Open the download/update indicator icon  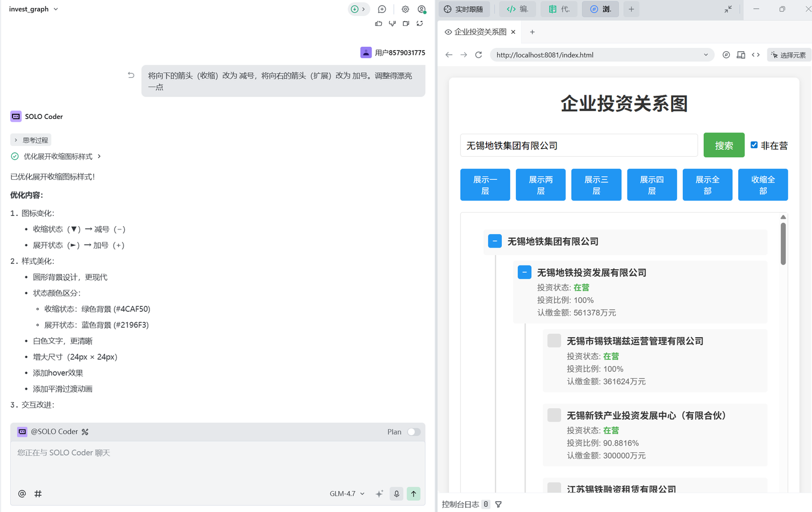[x=355, y=9]
